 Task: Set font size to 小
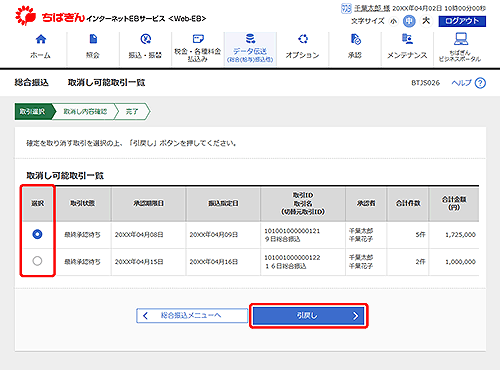[394, 21]
